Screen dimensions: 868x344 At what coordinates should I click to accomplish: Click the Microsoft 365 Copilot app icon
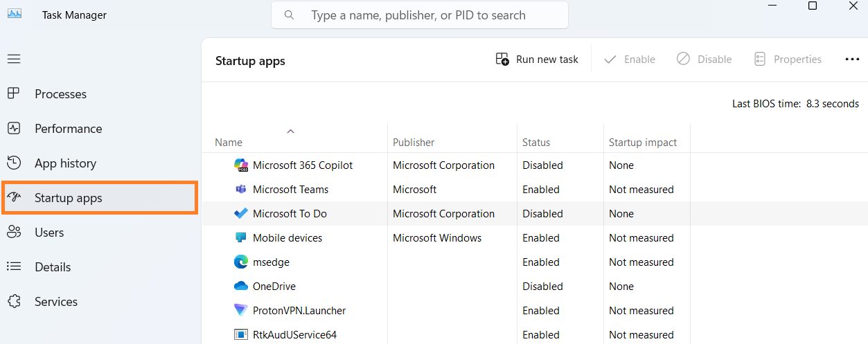241,165
